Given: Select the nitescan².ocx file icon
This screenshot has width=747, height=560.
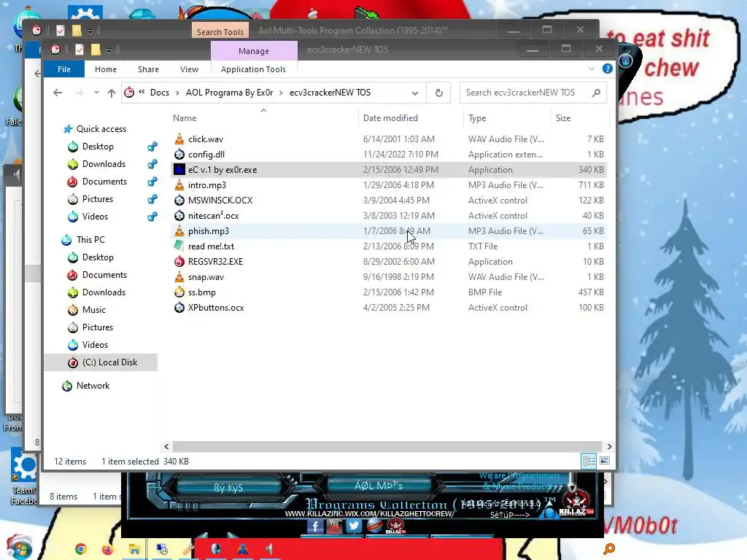Looking at the screenshot, I should tap(179, 216).
